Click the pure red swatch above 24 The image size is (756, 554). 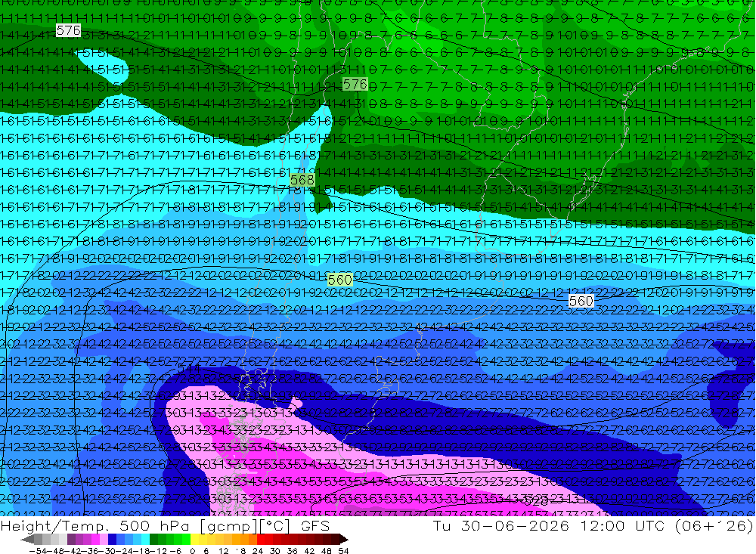[261, 540]
